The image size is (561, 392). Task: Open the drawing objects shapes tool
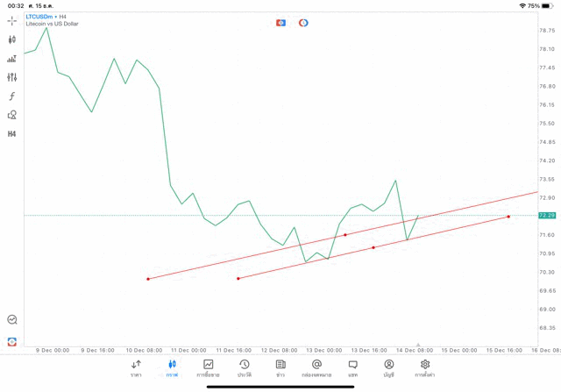pyautogui.click(x=12, y=115)
